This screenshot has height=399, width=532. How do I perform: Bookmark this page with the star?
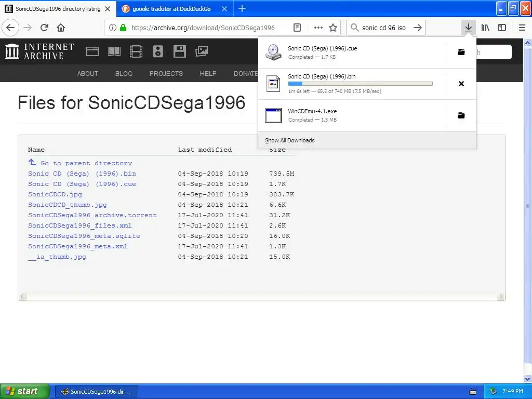333,28
